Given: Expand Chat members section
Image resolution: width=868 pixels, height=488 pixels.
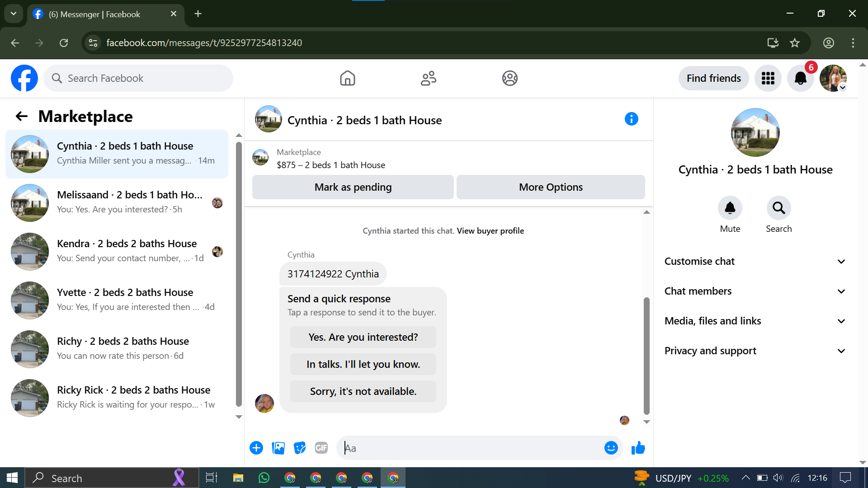Looking at the screenshot, I should pyautogui.click(x=755, y=291).
